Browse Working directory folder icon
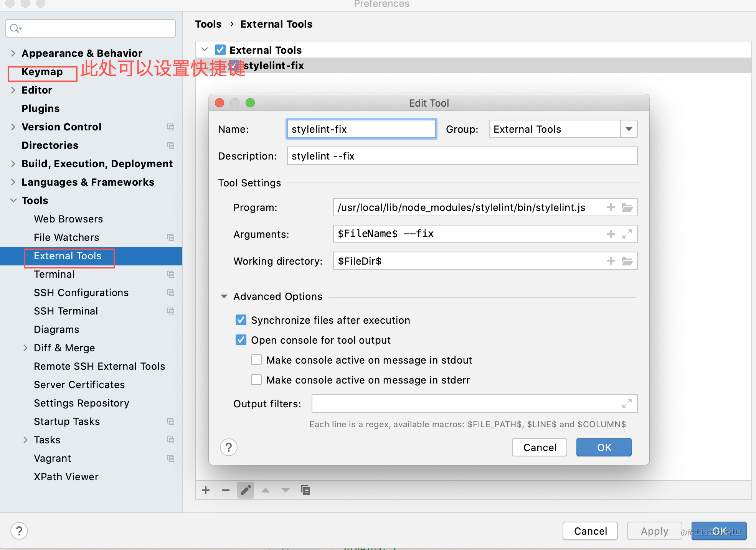This screenshot has height=550, width=756. [627, 261]
